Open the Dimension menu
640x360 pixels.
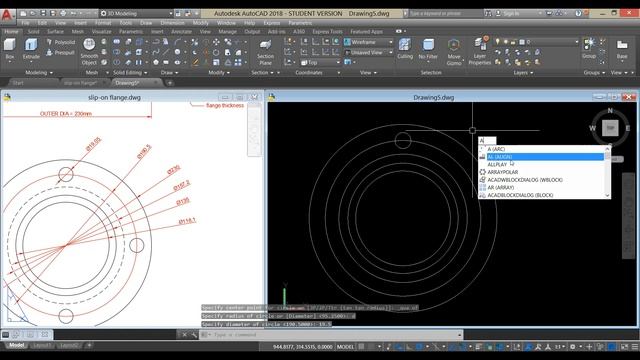[172, 23]
